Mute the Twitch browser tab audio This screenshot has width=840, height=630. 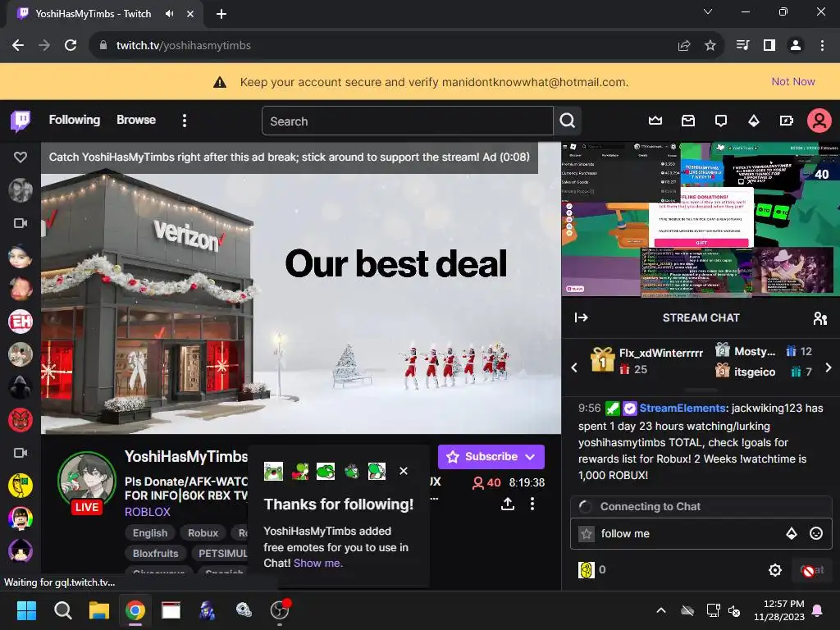pyautogui.click(x=169, y=14)
